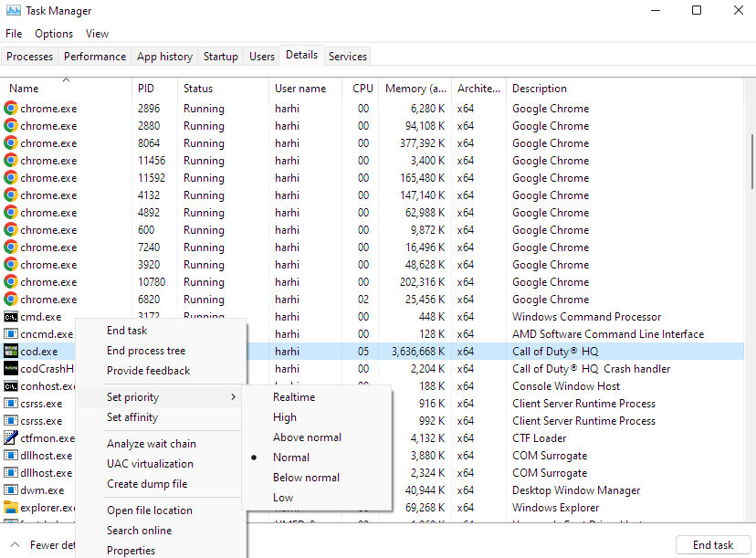Click the dwm.exe process icon

point(11,490)
